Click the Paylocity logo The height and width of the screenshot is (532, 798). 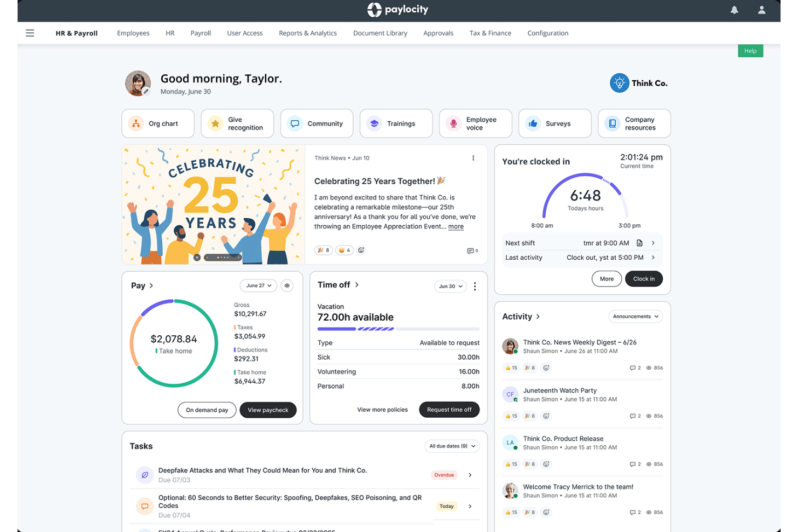(x=398, y=9)
